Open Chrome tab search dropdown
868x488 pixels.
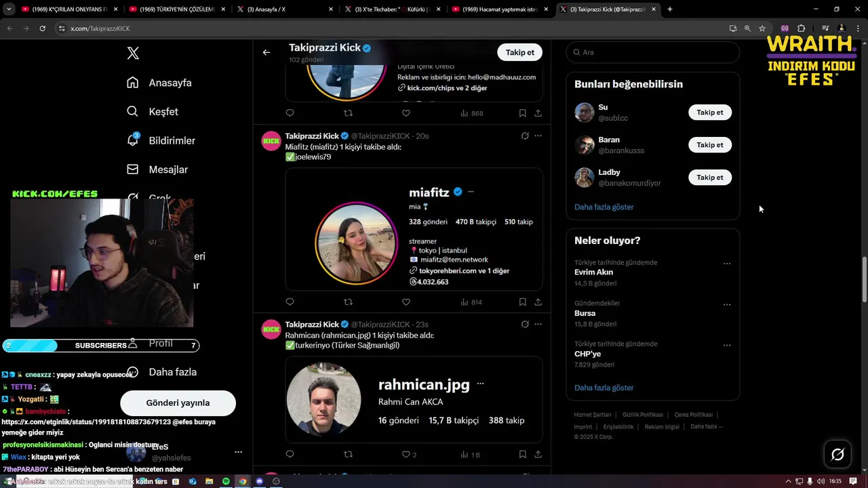[9, 9]
